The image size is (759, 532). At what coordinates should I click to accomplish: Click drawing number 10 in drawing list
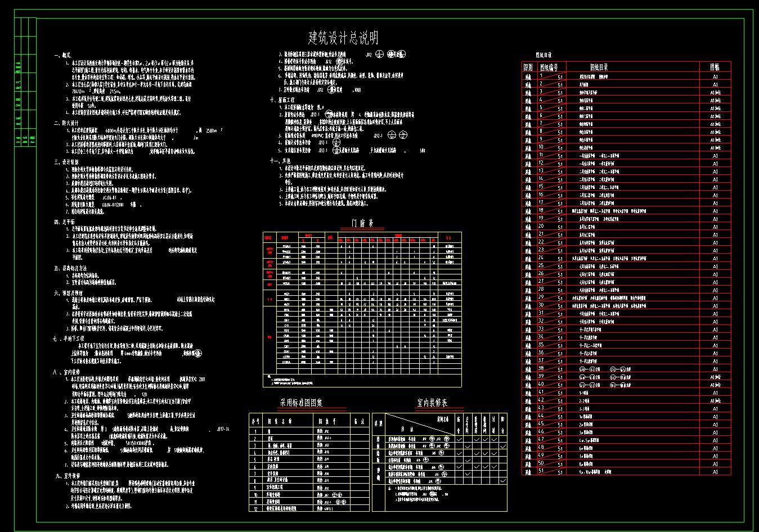[541, 147]
